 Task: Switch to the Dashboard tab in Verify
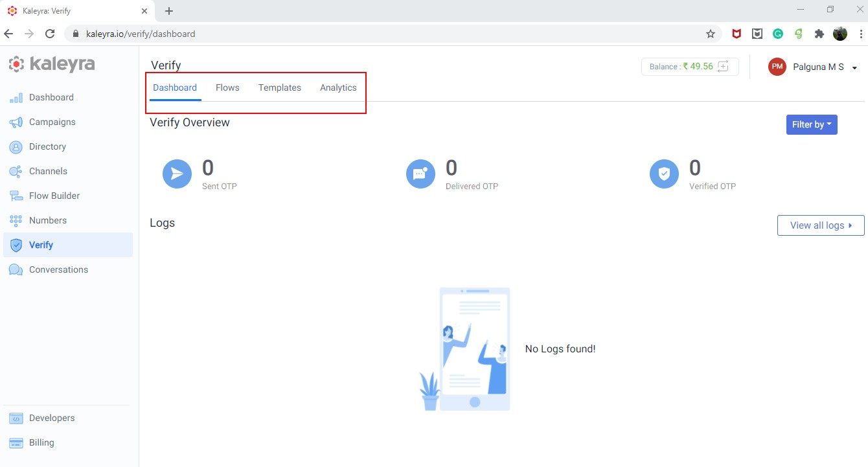click(x=175, y=87)
